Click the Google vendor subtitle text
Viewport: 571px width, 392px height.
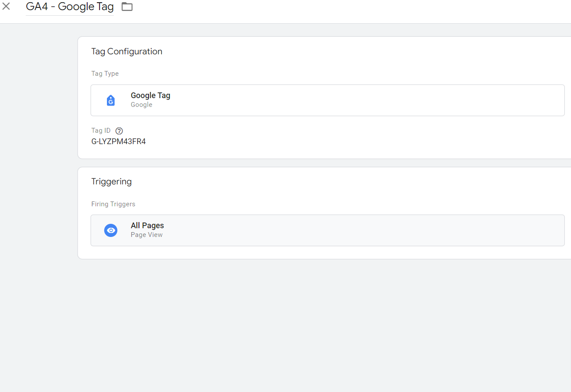click(x=142, y=105)
